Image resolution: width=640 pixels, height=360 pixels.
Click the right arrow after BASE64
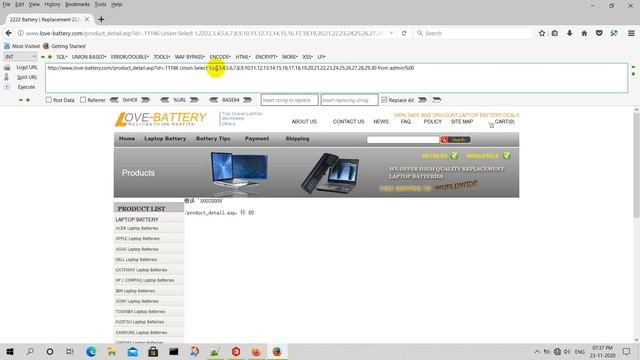(x=247, y=100)
